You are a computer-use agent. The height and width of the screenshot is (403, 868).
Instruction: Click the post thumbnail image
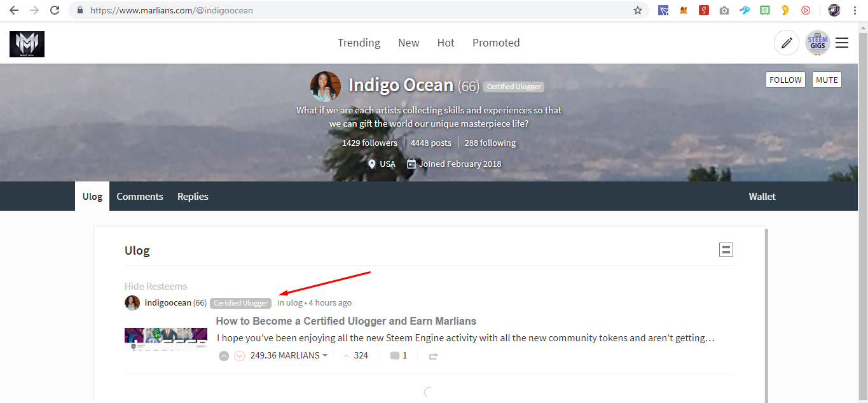click(166, 339)
